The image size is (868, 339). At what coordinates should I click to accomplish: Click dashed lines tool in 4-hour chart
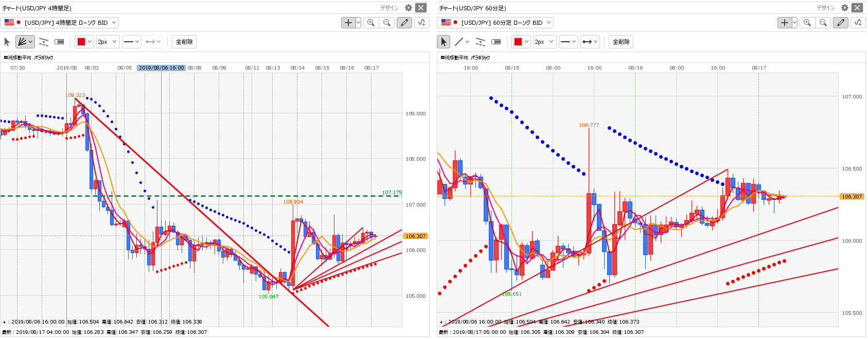click(x=44, y=42)
